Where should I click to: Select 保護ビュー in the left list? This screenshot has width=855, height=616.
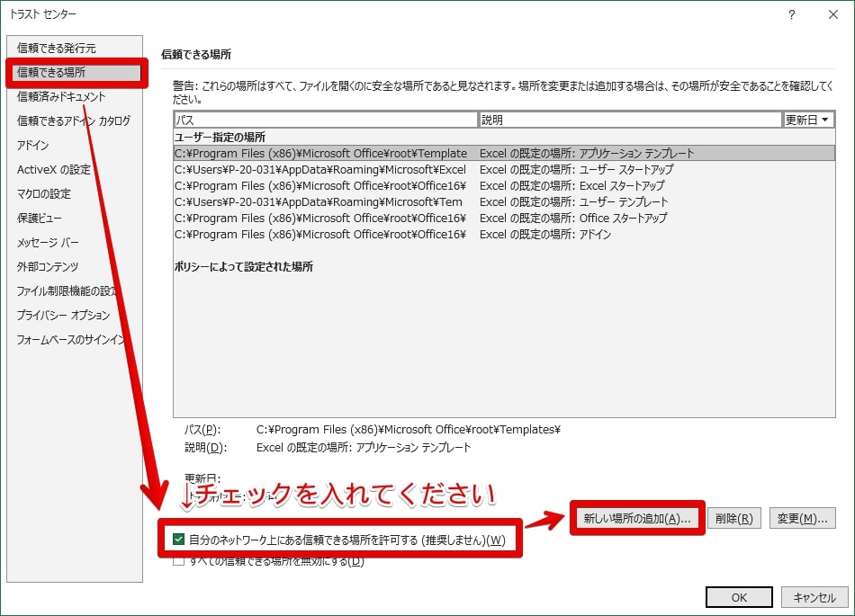pyautogui.click(x=41, y=218)
